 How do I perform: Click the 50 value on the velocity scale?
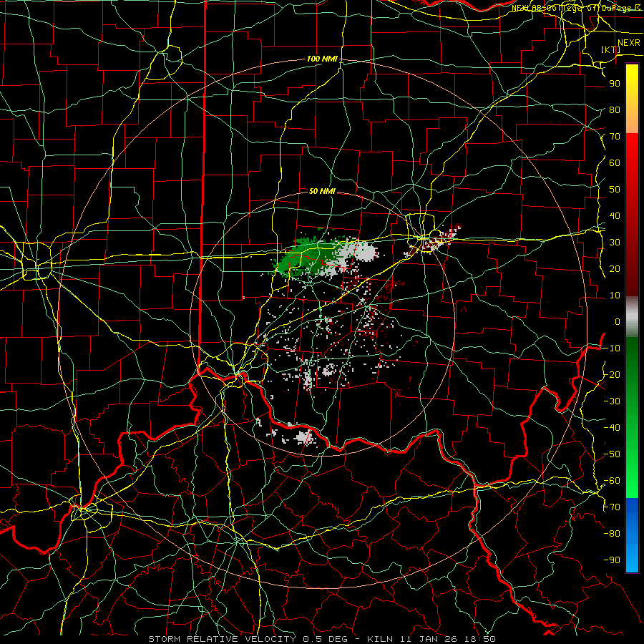point(615,190)
